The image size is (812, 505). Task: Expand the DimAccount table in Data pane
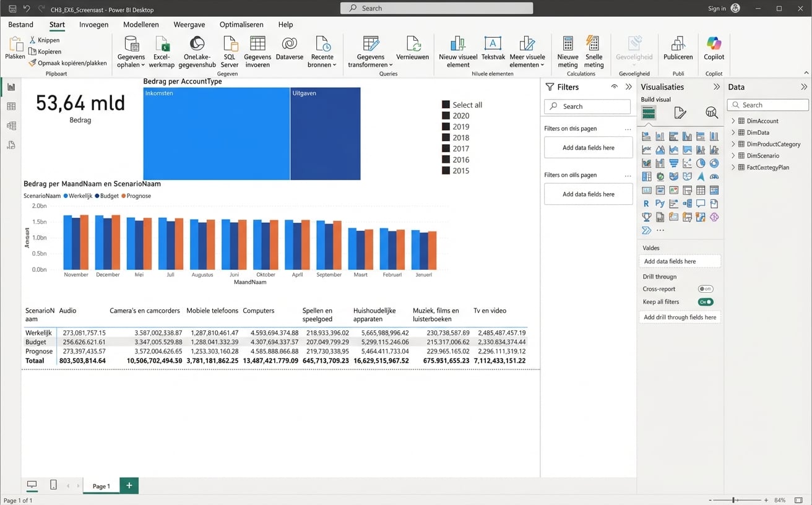(733, 121)
